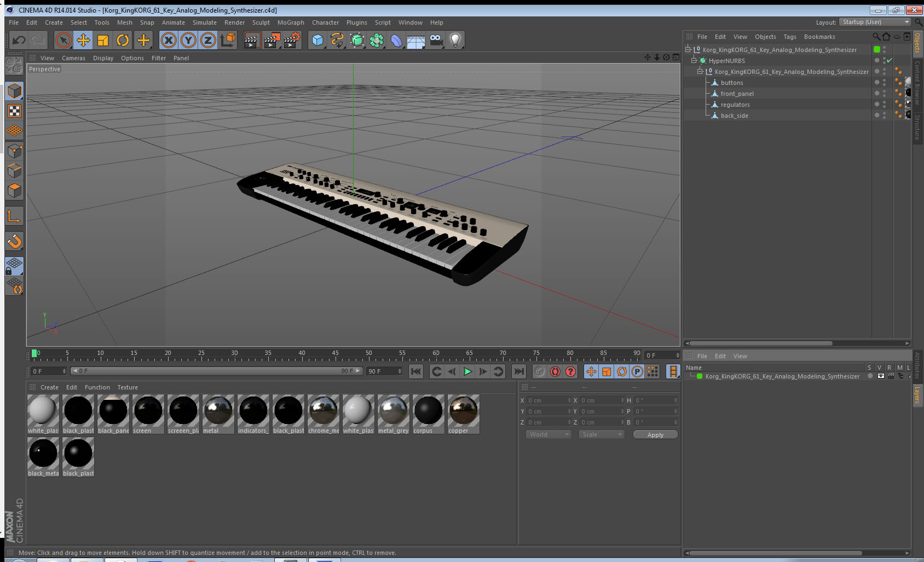924x562 pixels.
Task: Open viewport Cameras menu
Action: pos(73,58)
